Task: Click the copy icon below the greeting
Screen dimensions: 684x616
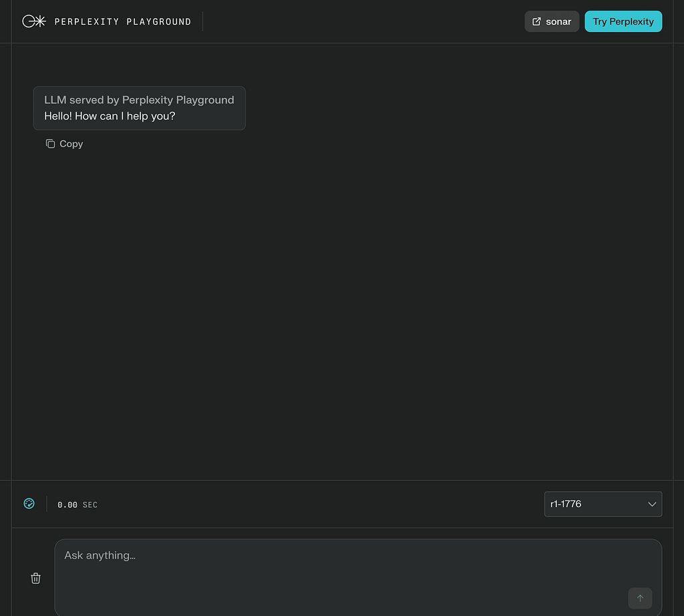Action: coord(50,144)
